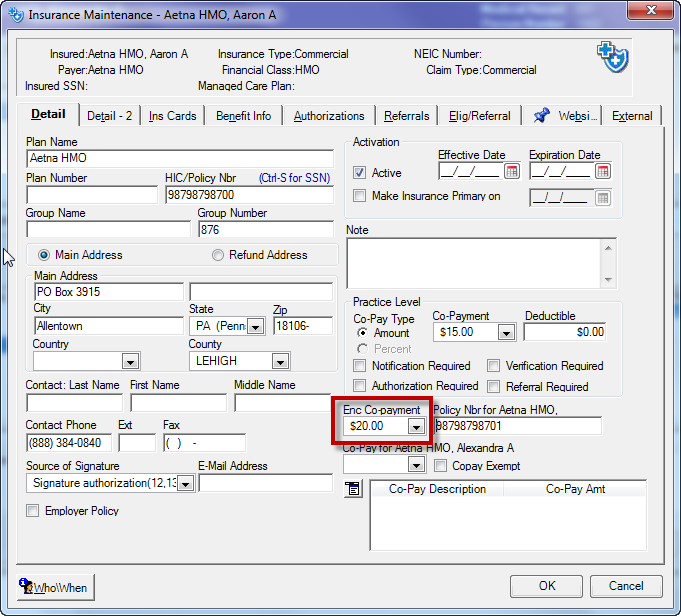681x616 pixels.
Task: Switch to the Benefit Info tab
Action: pyautogui.click(x=244, y=116)
